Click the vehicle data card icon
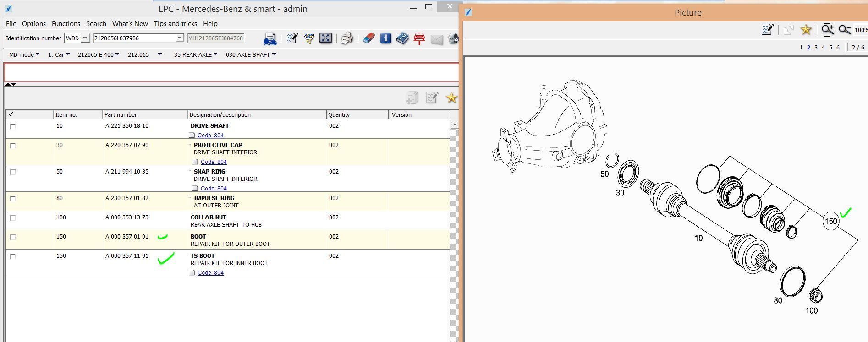The image size is (868, 342). pyautogui.click(x=270, y=39)
